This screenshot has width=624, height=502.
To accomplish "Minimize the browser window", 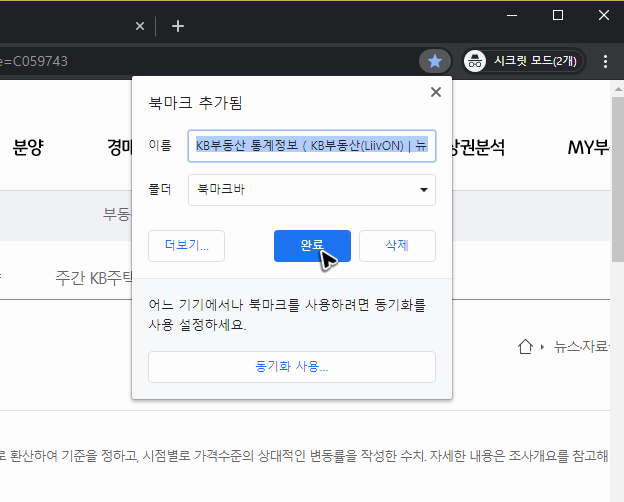I will pyautogui.click(x=512, y=16).
